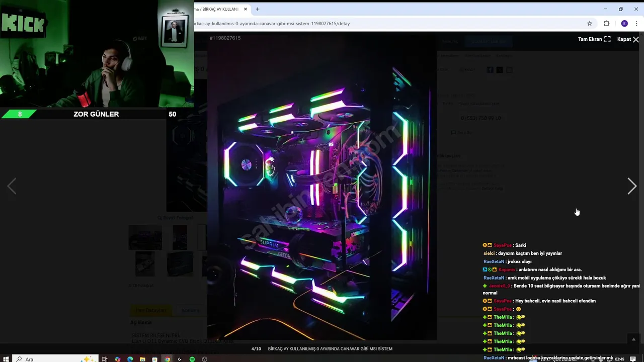Click Kapanis' anlatırım nasıl aldığımı message
The image size is (644, 362).
[x=532, y=269]
